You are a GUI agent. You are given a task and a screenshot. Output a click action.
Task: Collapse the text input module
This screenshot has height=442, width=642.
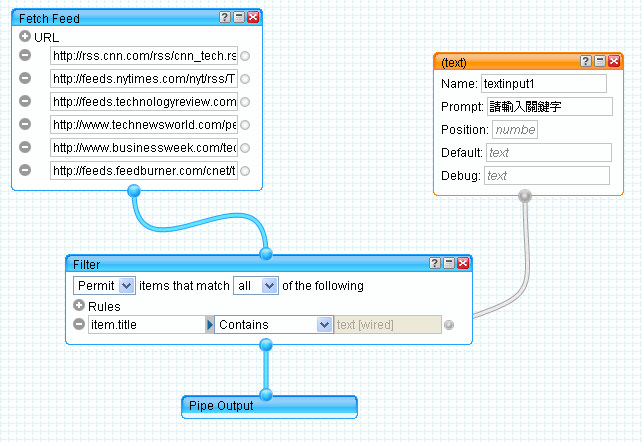coord(600,62)
